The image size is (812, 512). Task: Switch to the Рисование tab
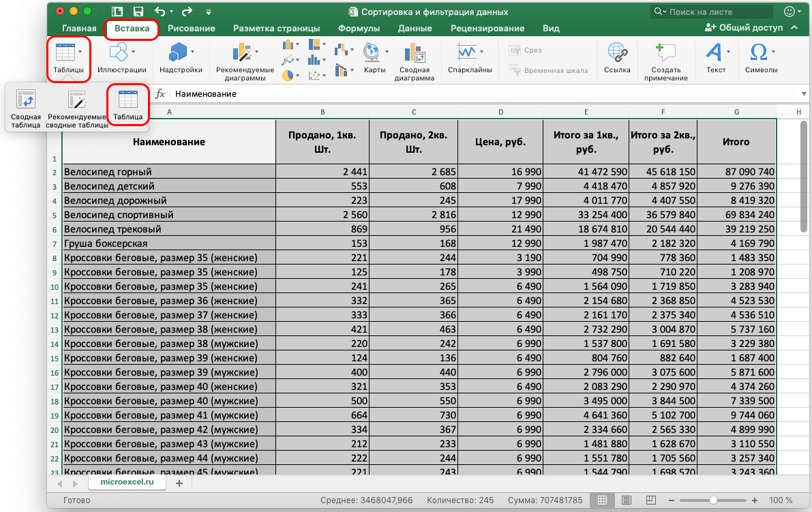click(x=191, y=28)
